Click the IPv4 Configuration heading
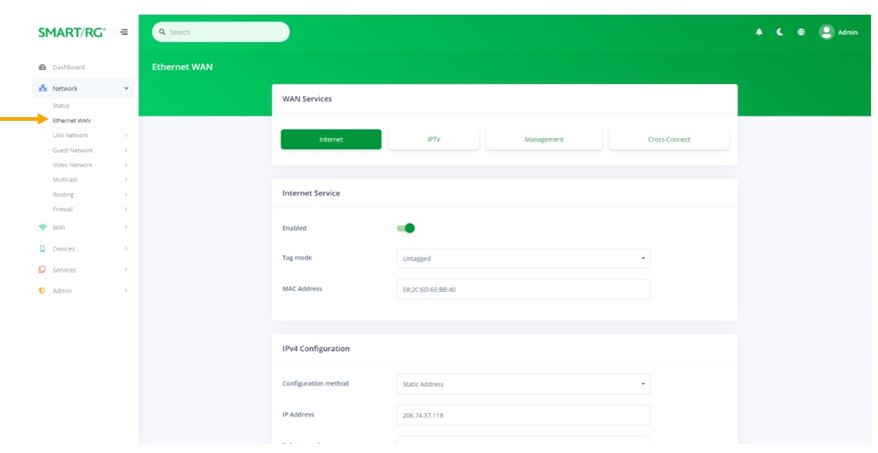The width and height of the screenshot is (878, 453). click(316, 348)
